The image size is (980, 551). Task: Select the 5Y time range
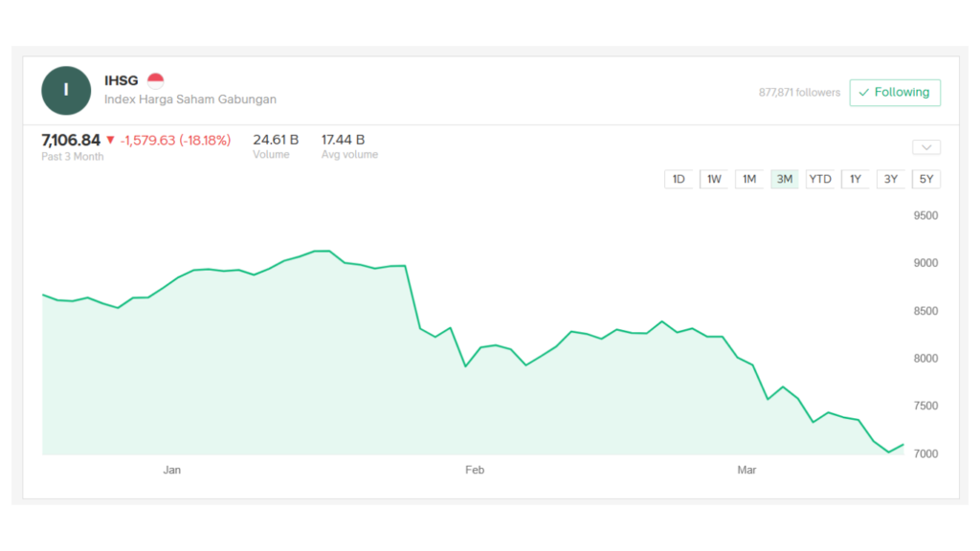[926, 179]
